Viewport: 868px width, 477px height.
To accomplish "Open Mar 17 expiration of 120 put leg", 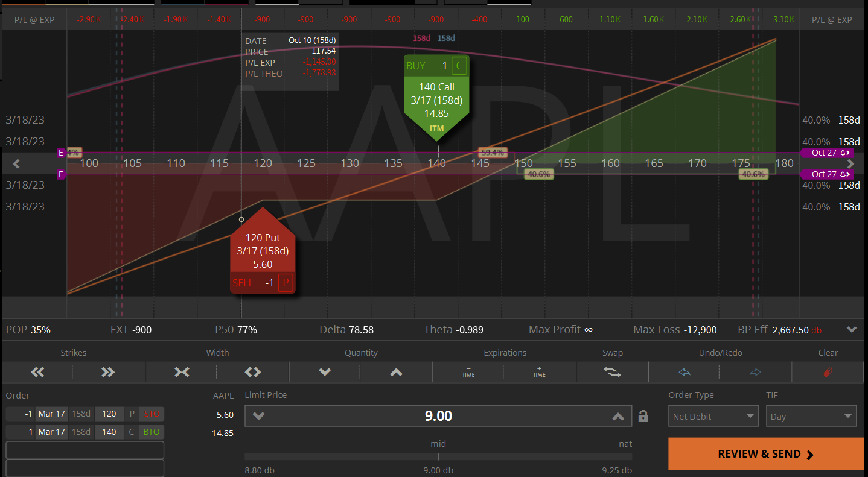I will [51, 414].
